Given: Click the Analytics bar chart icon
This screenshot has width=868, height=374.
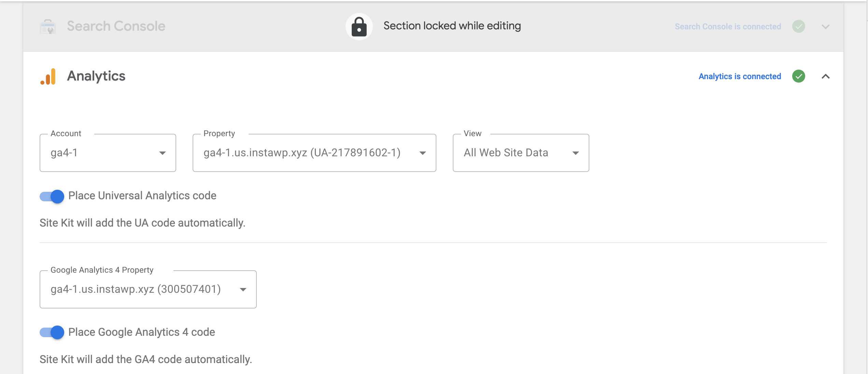Looking at the screenshot, I should tap(48, 76).
